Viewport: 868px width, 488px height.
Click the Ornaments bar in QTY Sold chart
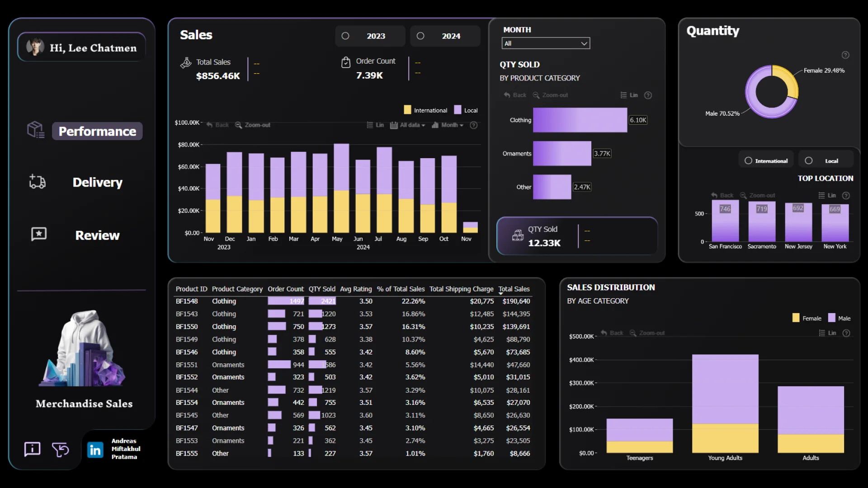(x=562, y=154)
